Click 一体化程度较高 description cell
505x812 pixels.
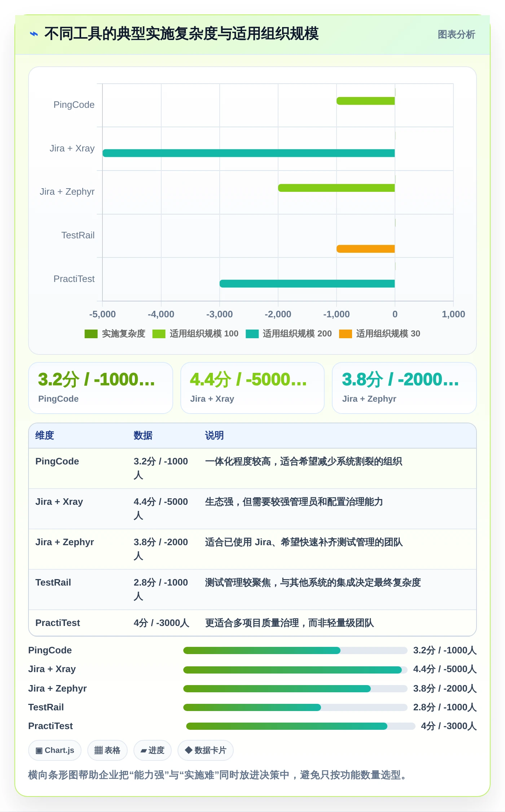click(303, 462)
